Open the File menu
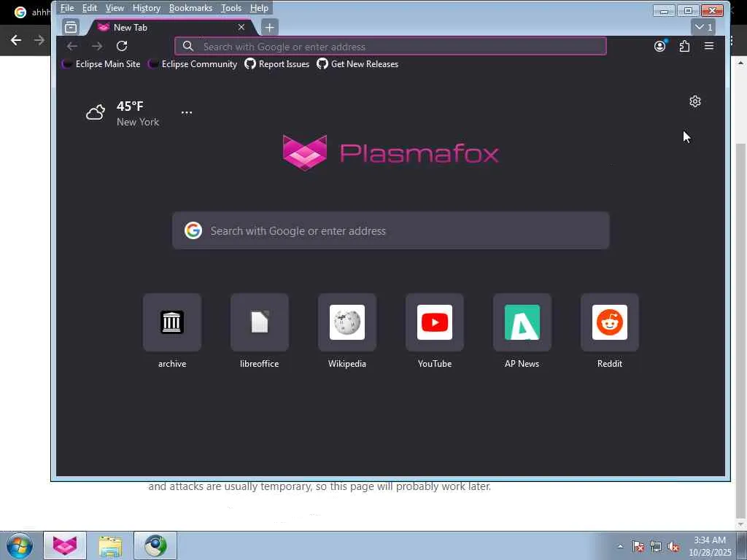The height and width of the screenshot is (560, 747). point(66,8)
